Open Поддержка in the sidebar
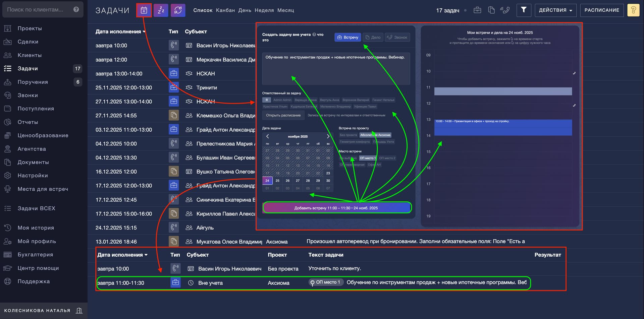The image size is (644, 319). click(34, 281)
